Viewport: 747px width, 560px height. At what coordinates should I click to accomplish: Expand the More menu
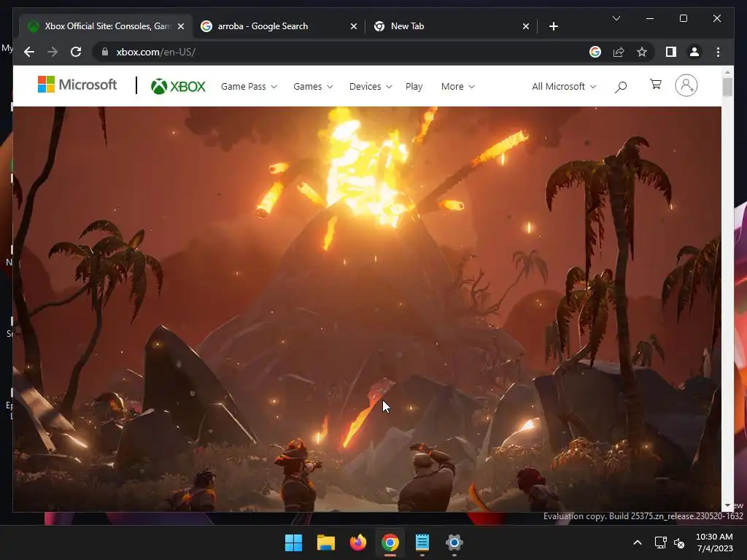[x=458, y=86]
